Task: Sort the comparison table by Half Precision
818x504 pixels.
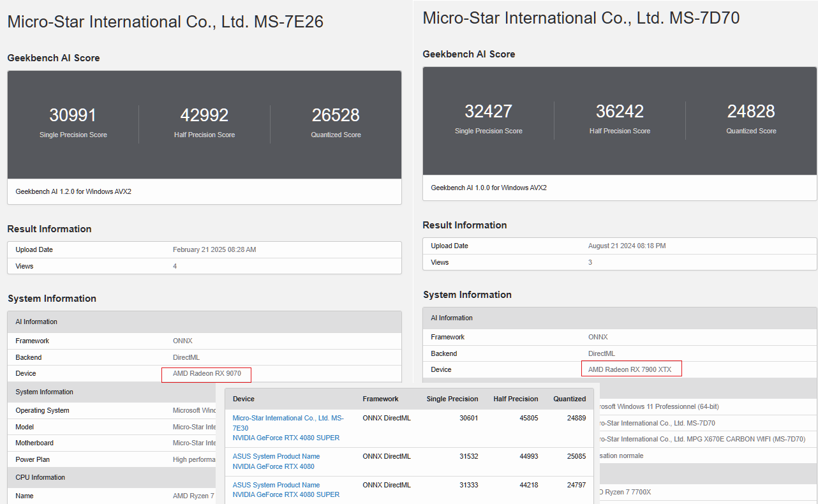Action: point(516,399)
